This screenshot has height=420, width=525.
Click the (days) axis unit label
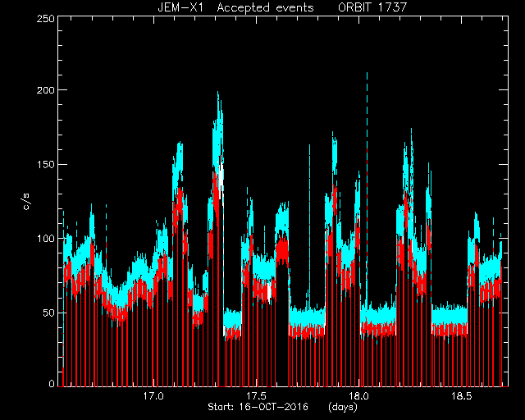point(343,407)
